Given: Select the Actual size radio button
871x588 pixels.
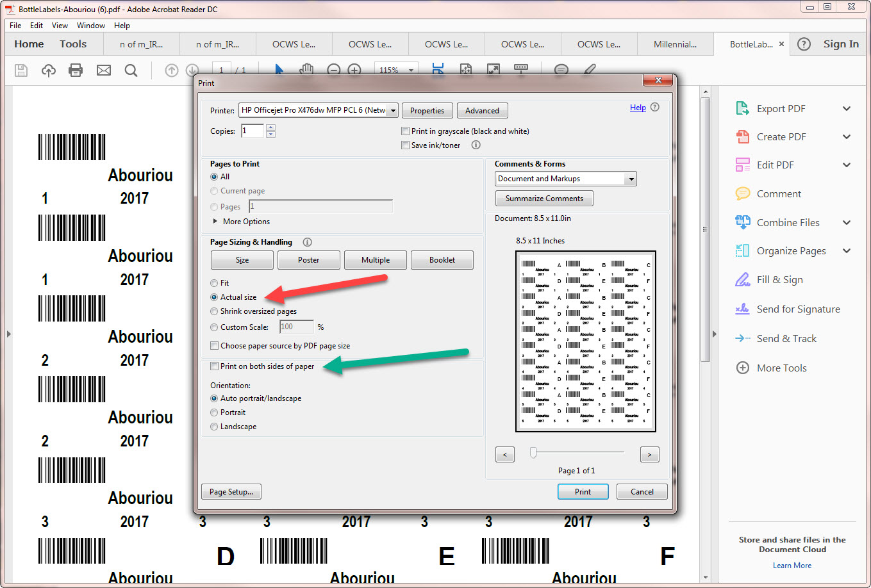Looking at the screenshot, I should coord(214,297).
